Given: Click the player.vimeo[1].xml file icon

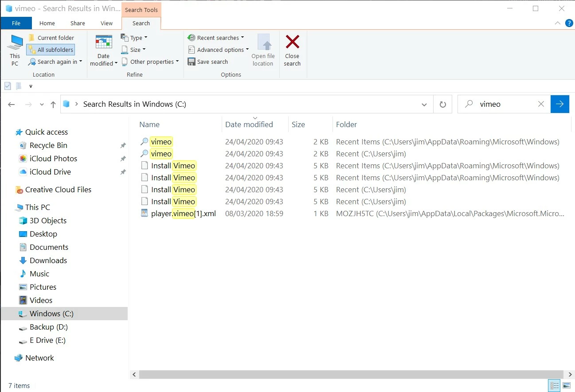Looking at the screenshot, I should tap(144, 213).
